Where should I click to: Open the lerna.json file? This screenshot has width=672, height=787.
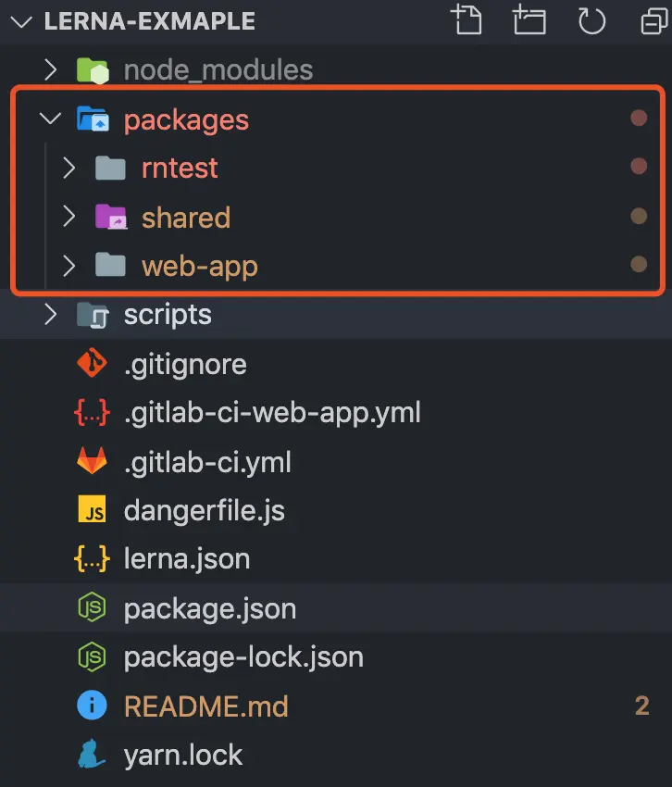(x=187, y=559)
